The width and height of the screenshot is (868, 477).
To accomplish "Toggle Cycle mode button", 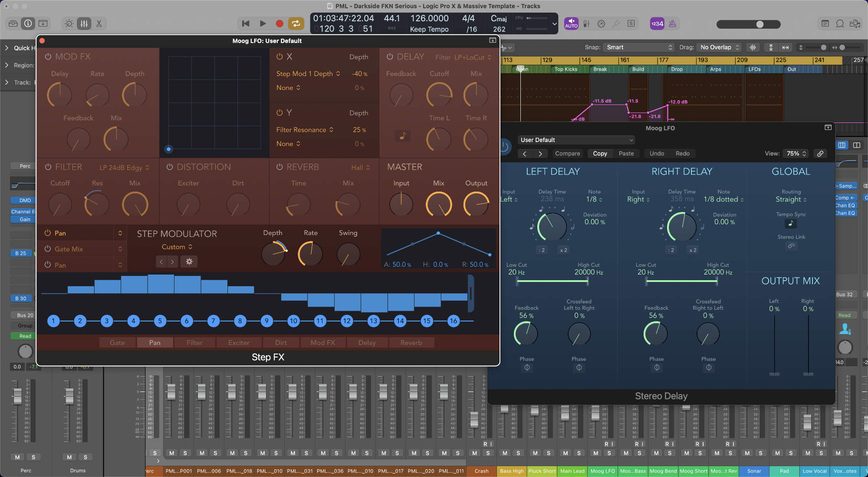I will click(x=296, y=23).
